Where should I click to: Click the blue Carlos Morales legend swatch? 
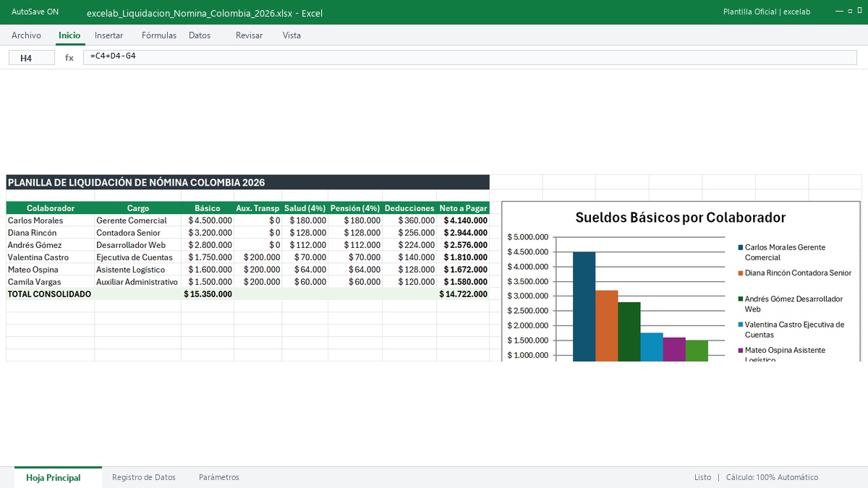tap(741, 247)
